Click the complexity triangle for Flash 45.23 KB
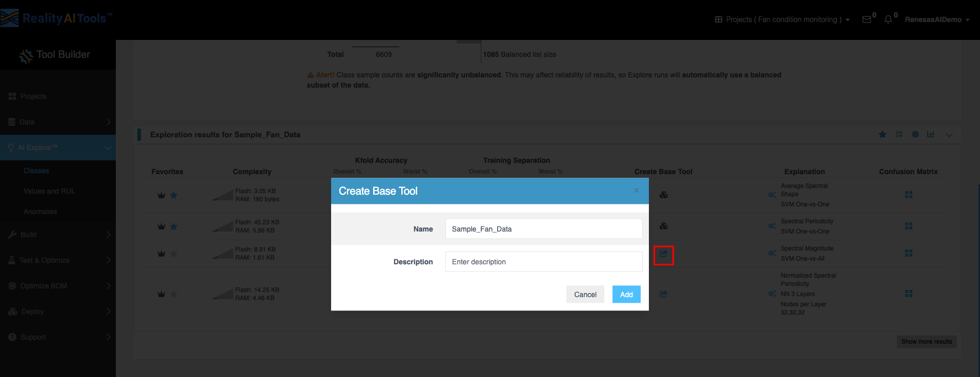The height and width of the screenshot is (377, 980). pos(223,226)
